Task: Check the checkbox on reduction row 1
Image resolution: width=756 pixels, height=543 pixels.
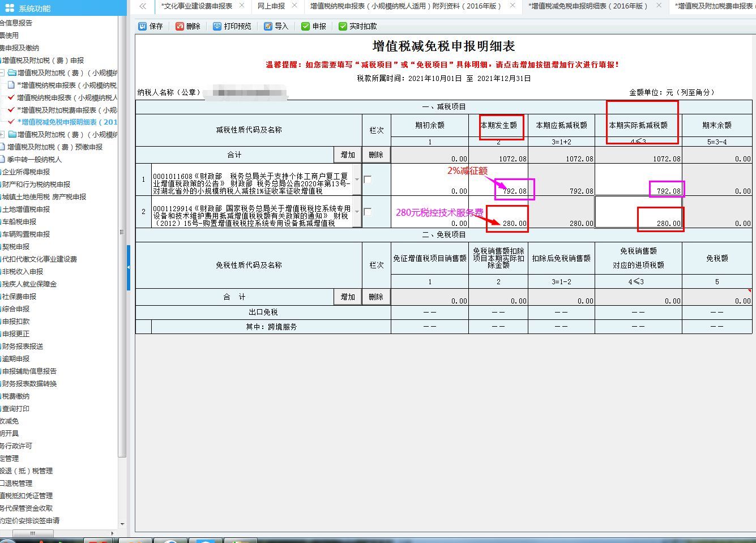Action: [x=368, y=179]
